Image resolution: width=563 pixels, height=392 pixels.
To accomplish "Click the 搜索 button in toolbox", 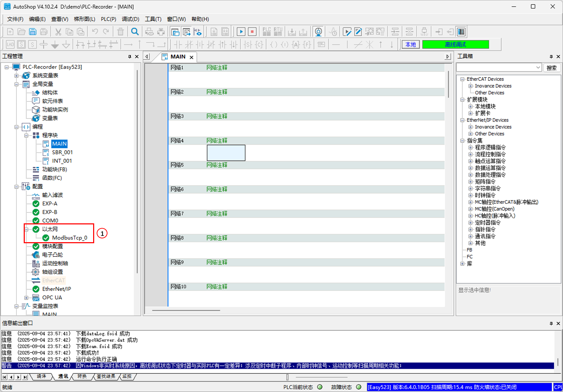I will point(551,68).
